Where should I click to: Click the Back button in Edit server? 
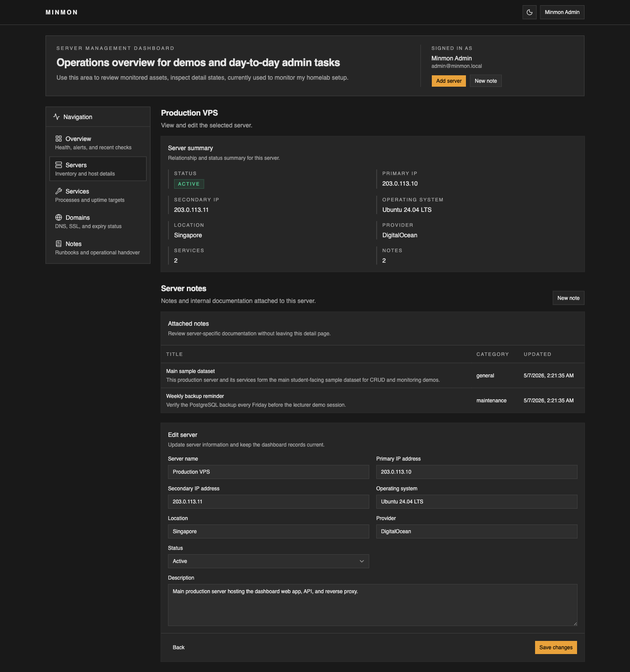click(x=178, y=647)
